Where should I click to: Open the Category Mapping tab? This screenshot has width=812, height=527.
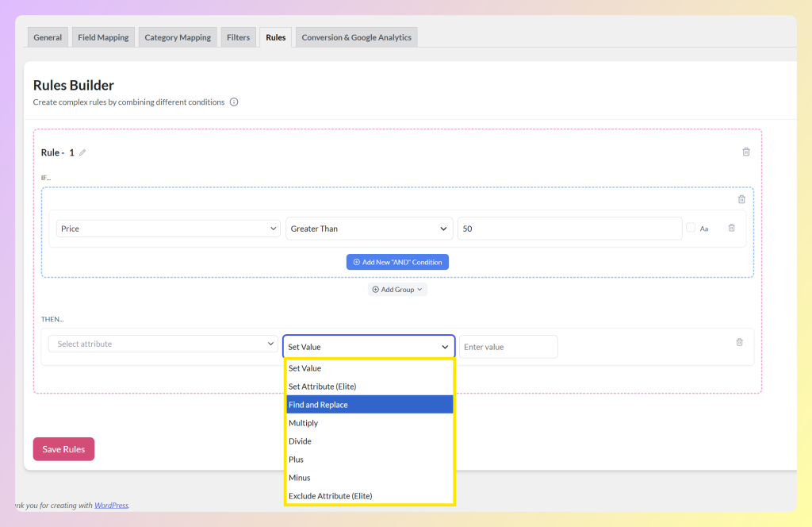(x=178, y=37)
